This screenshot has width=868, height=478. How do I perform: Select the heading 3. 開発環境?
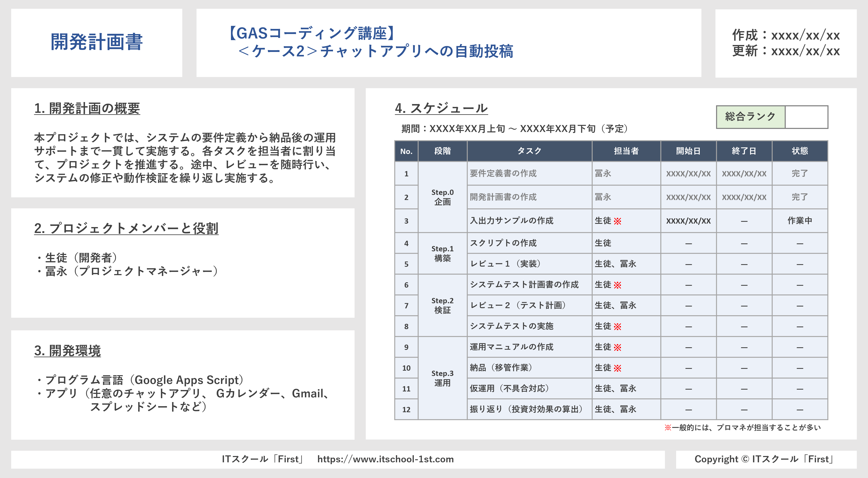(x=67, y=351)
